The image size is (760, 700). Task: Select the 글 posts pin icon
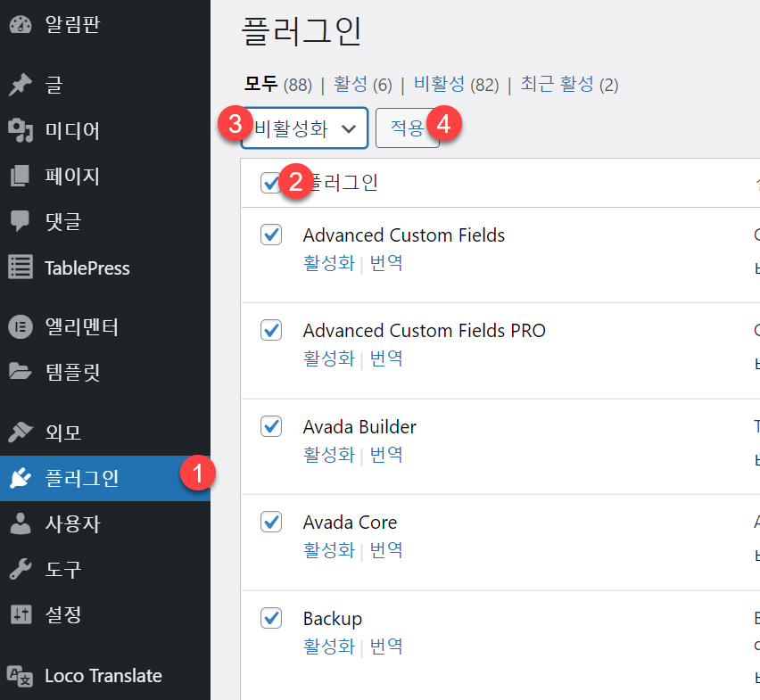(x=20, y=85)
